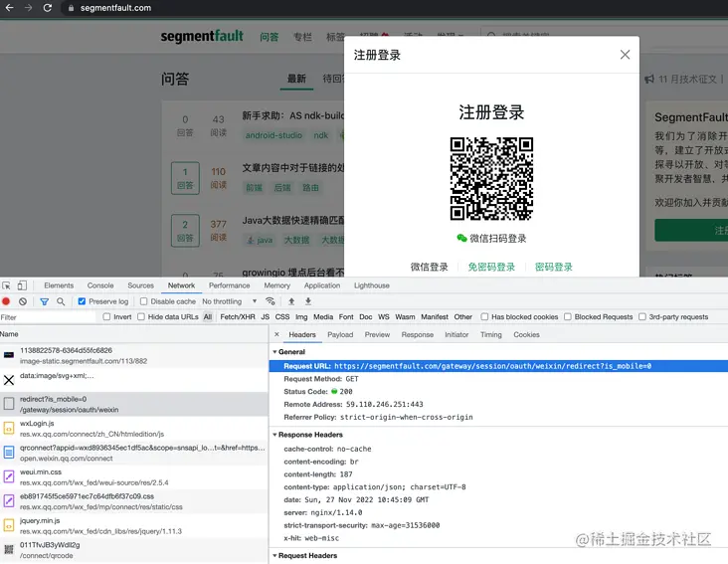Open the Initiator tab

click(456, 334)
